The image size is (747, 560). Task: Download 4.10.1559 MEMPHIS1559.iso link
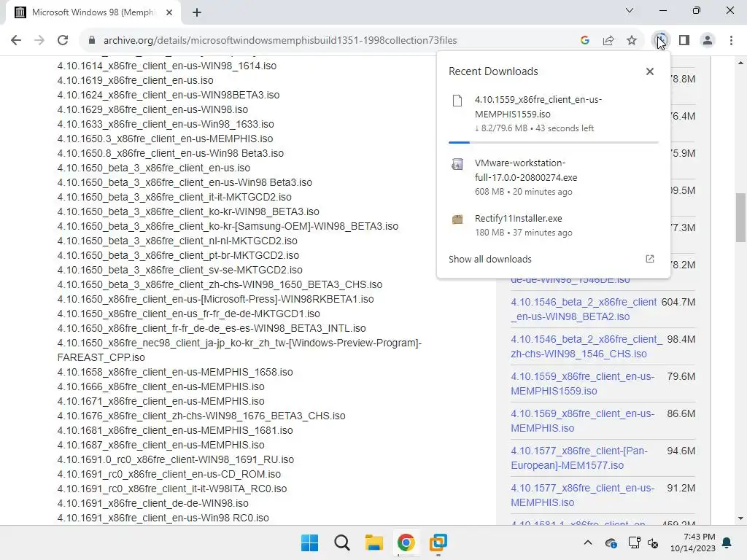(x=583, y=384)
